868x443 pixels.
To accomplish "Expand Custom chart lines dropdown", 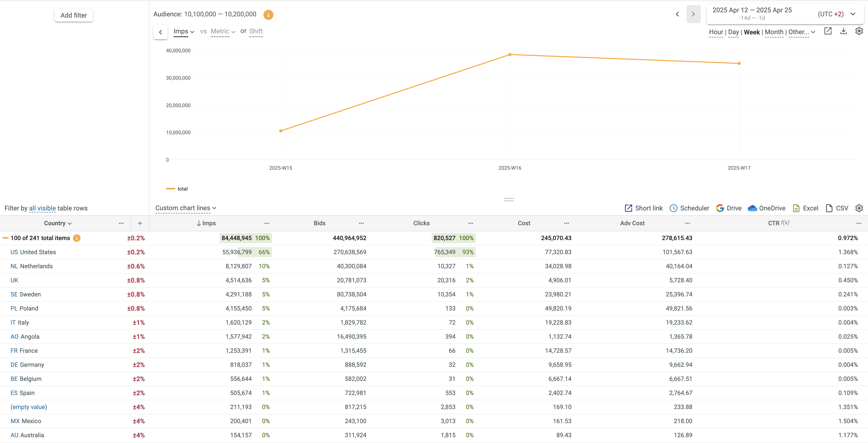I will (x=186, y=208).
